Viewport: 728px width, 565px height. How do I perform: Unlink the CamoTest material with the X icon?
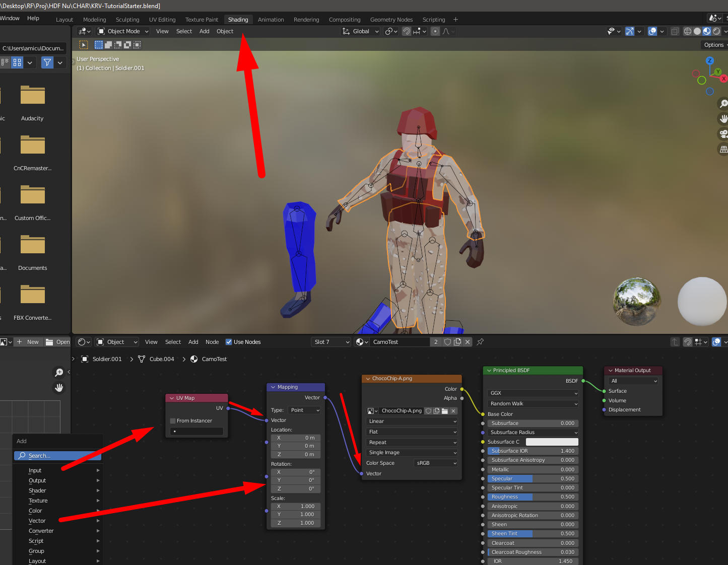[x=468, y=342]
